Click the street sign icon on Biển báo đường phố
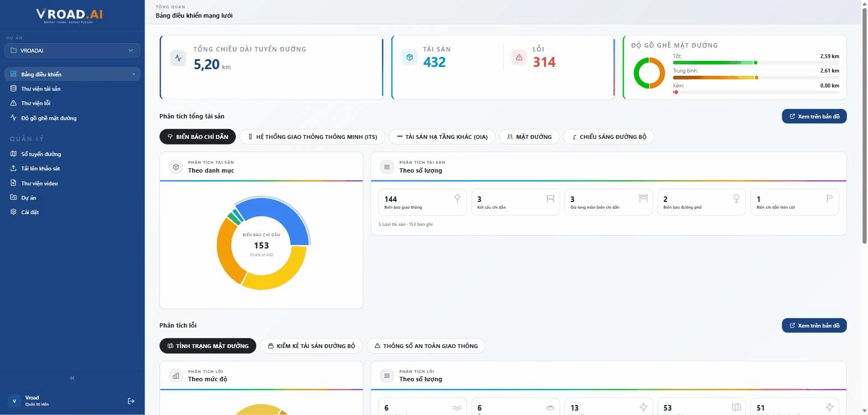Image resolution: width=868 pixels, height=415 pixels. pos(736,198)
